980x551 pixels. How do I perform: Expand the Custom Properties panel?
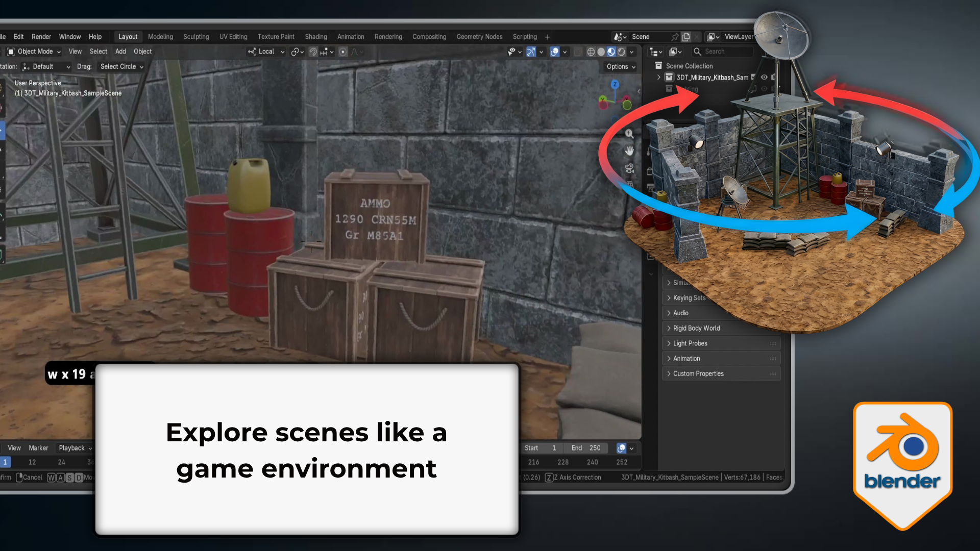tap(721, 373)
